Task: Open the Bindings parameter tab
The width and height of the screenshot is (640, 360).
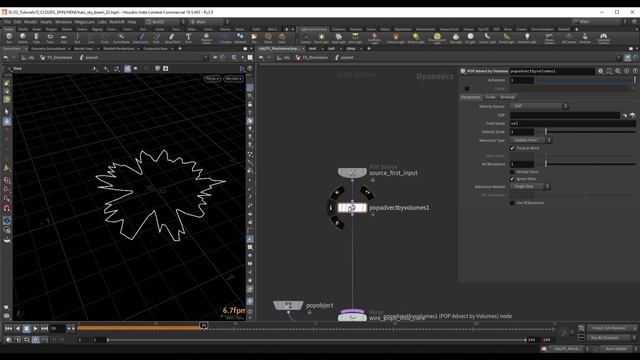Action: 507,97
